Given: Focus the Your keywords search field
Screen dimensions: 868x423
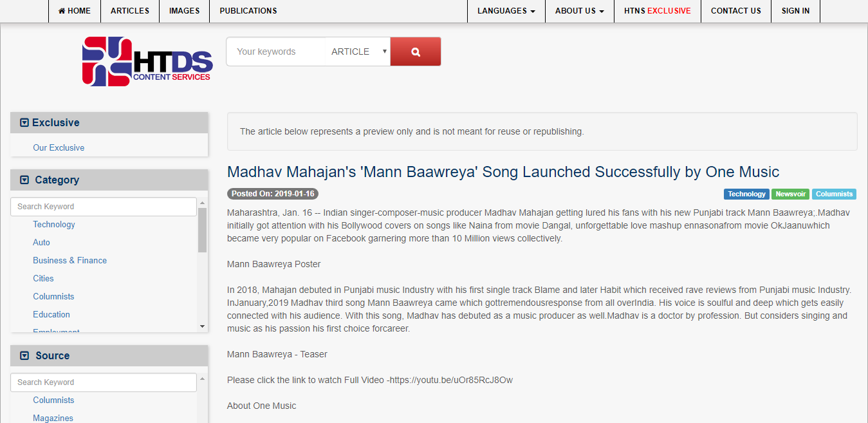Looking at the screenshot, I should pyautogui.click(x=276, y=52).
